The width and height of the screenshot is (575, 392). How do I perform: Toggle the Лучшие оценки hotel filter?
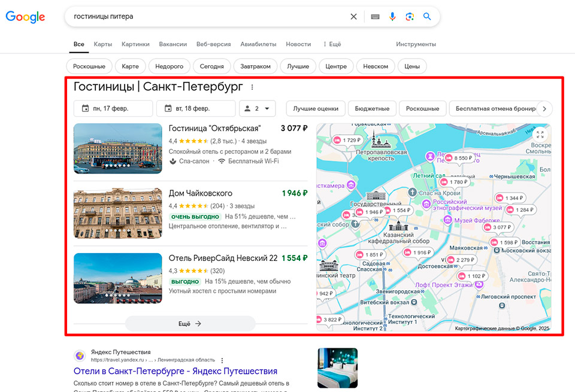click(316, 108)
